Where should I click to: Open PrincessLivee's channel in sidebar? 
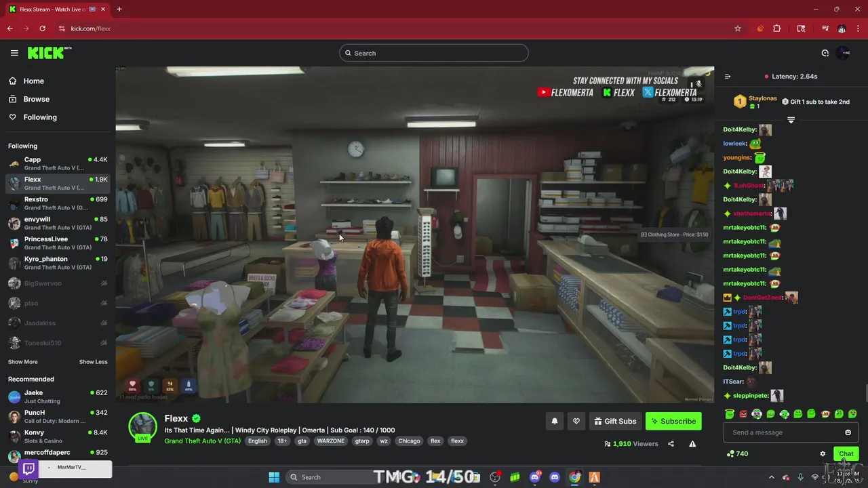click(x=58, y=243)
